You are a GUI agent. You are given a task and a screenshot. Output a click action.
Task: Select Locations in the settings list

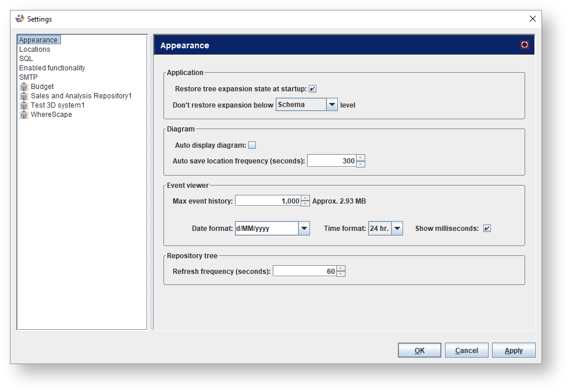click(35, 49)
